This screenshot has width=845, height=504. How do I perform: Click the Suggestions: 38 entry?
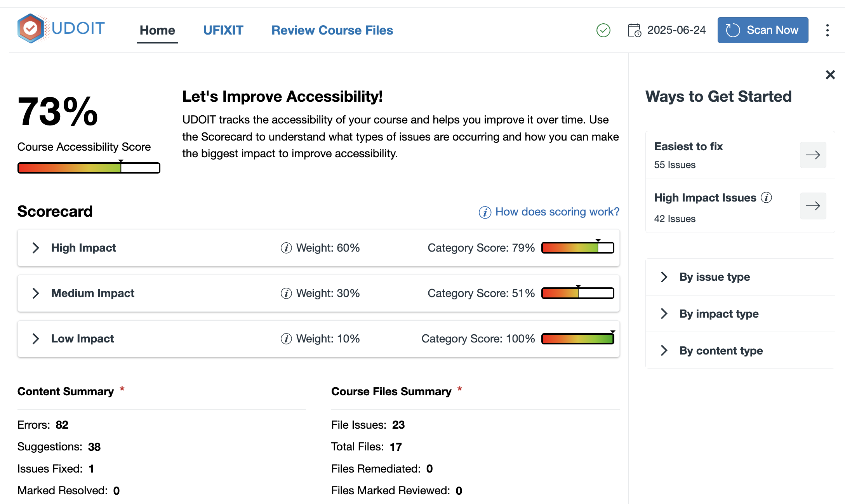[x=59, y=447]
